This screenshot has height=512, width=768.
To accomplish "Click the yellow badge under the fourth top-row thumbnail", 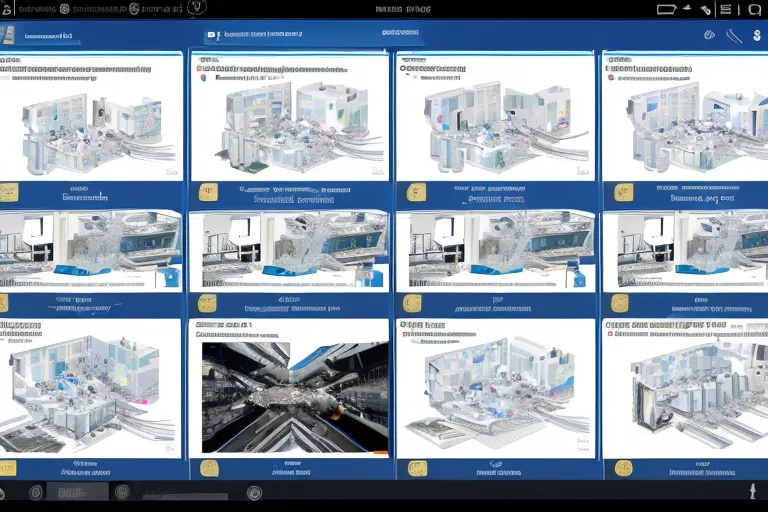I will pos(619,192).
